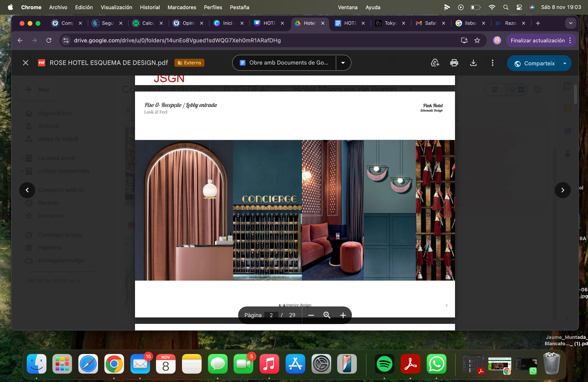Open the viewer three-dot more options menu

click(492, 63)
